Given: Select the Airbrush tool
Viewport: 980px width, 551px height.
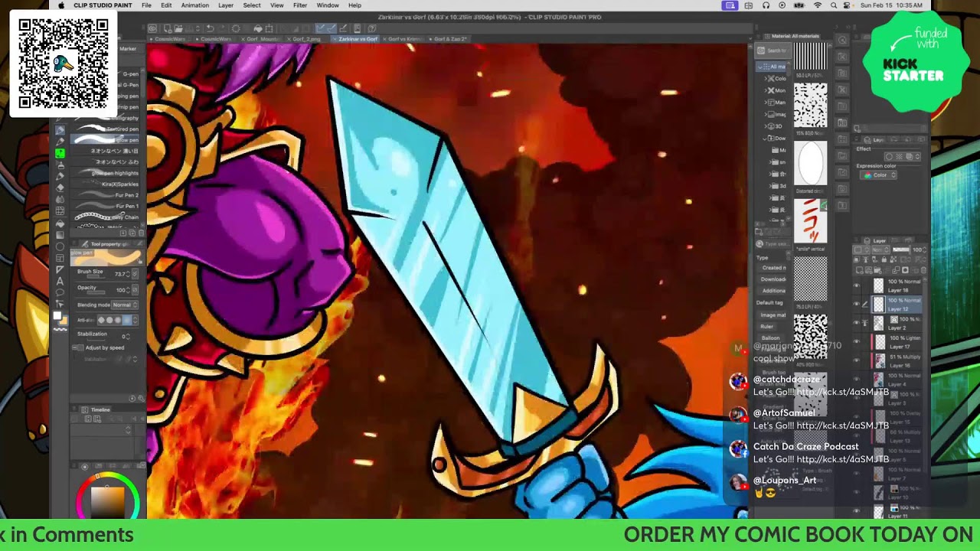Looking at the screenshot, I should click(60, 165).
